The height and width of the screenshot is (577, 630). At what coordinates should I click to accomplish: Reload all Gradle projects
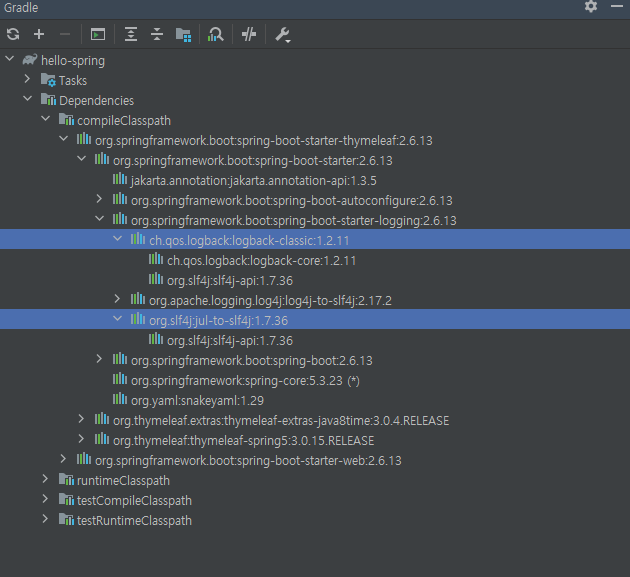(13, 35)
